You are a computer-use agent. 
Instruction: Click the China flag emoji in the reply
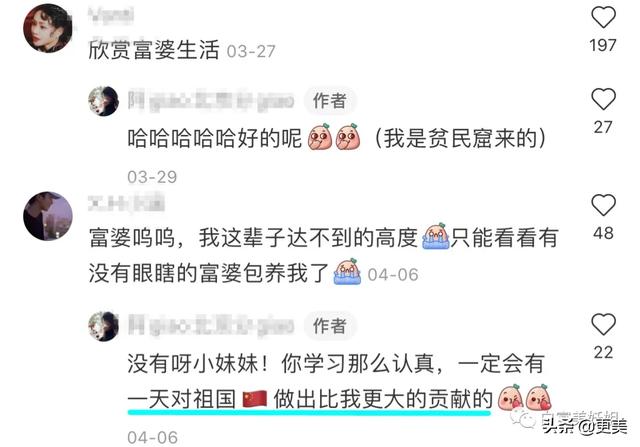[x=255, y=399]
